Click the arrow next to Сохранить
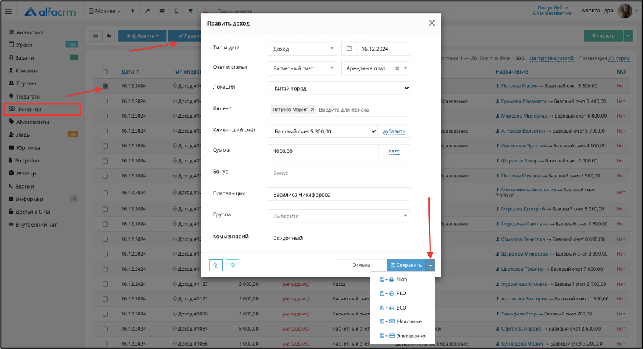 (430, 266)
